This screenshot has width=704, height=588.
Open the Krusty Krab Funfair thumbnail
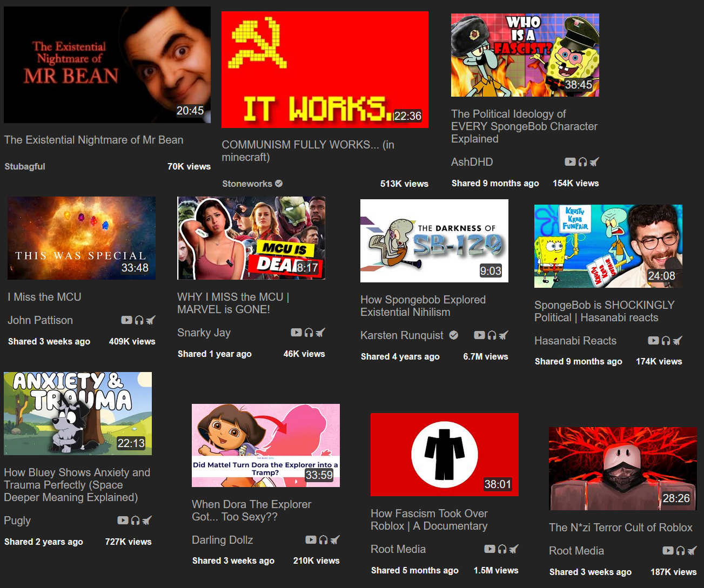[x=608, y=246]
